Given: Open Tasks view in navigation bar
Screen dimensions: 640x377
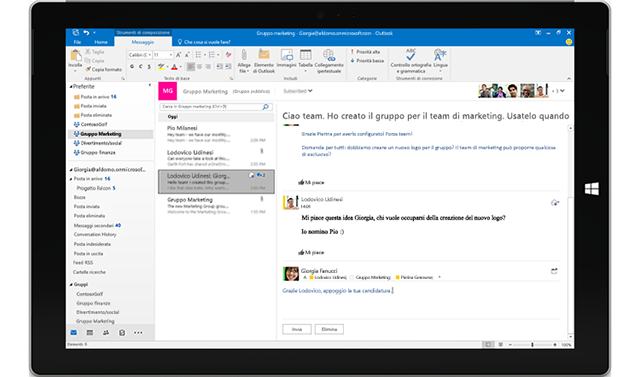Looking at the screenshot, I should pyautogui.click(x=122, y=333).
